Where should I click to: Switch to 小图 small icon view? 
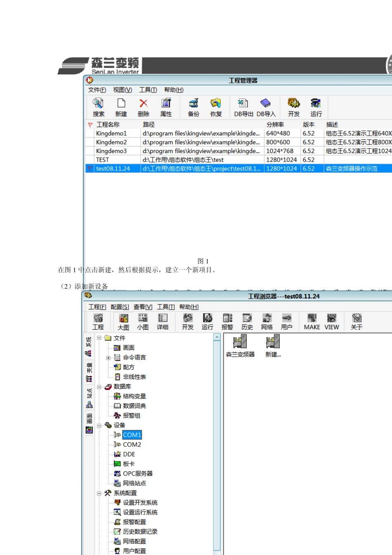pyautogui.click(x=143, y=322)
